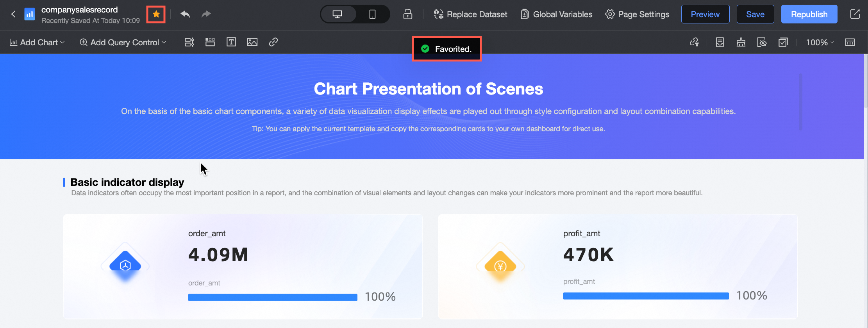The width and height of the screenshot is (868, 328).
Task: Insert a link widget from the toolbar
Action: click(x=273, y=42)
